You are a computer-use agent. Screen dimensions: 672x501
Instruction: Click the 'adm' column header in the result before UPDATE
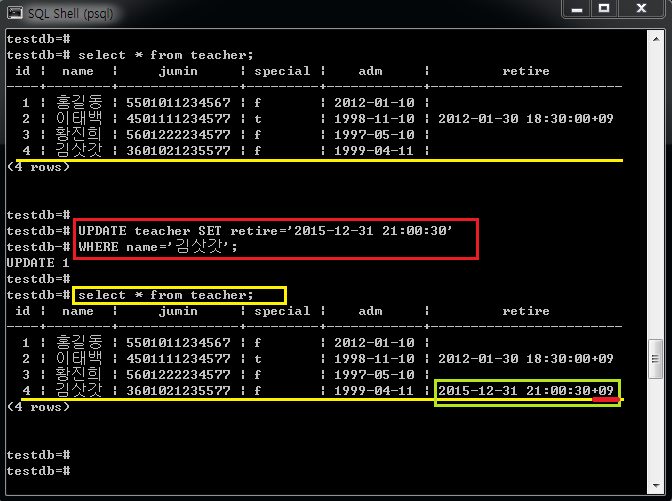coord(370,71)
